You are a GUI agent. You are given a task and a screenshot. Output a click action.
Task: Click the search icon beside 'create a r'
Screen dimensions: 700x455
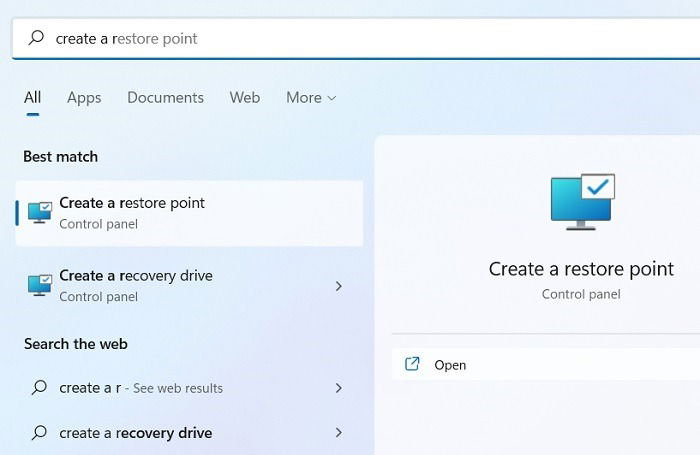point(39,387)
